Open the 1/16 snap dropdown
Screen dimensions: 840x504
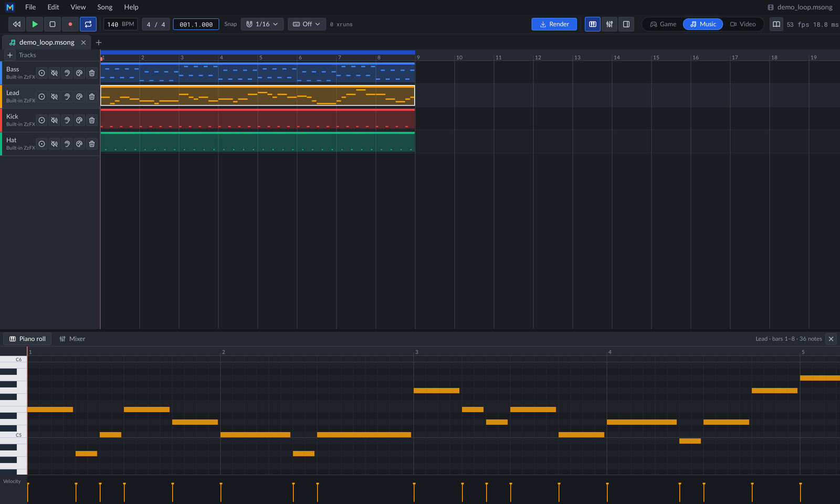262,24
